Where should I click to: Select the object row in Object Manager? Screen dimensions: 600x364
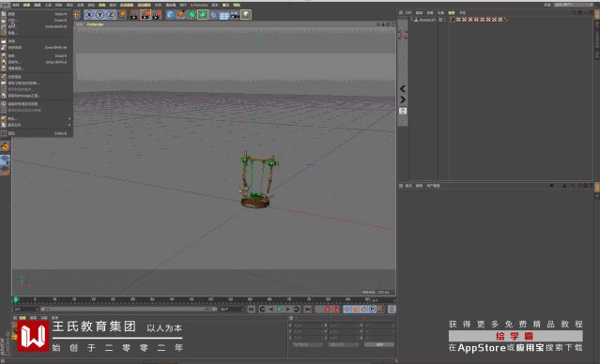pos(427,20)
